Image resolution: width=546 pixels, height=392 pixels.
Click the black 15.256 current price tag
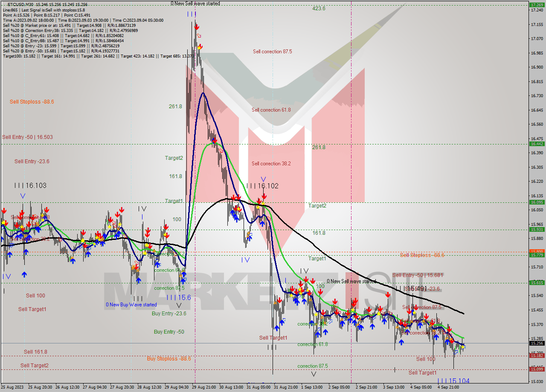537,343
